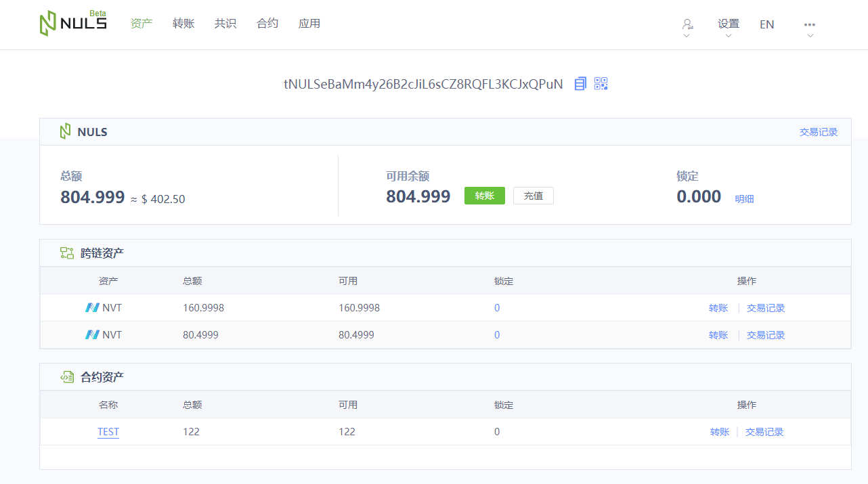Switch language with the EN link

766,24
